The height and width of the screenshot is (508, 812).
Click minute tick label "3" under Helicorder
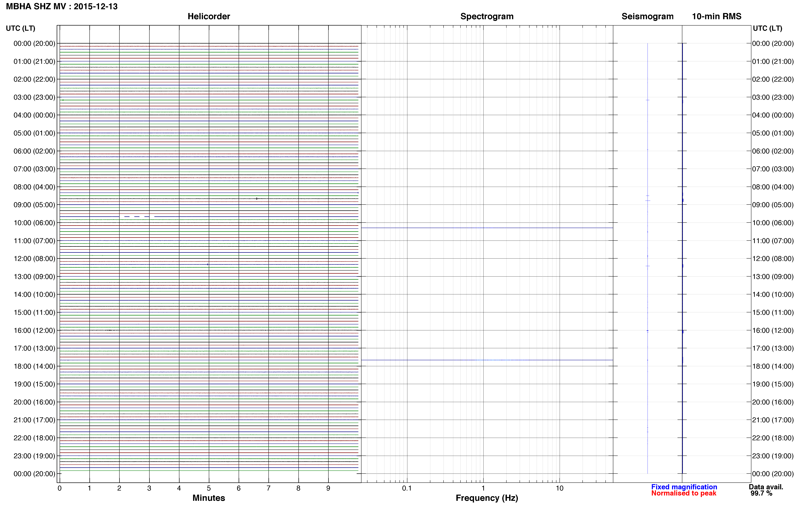tap(149, 488)
